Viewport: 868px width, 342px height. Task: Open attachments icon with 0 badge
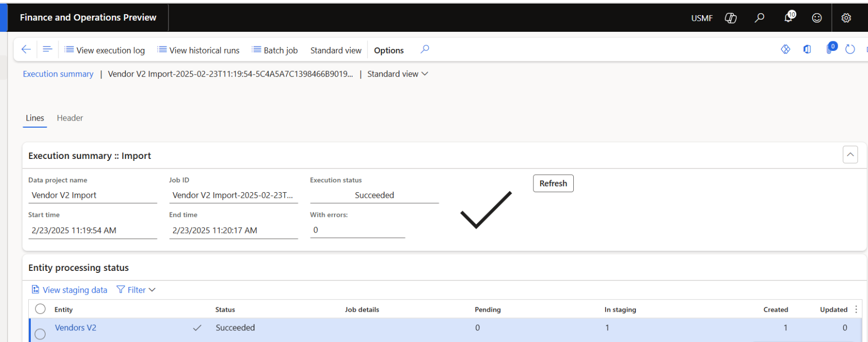(831, 48)
